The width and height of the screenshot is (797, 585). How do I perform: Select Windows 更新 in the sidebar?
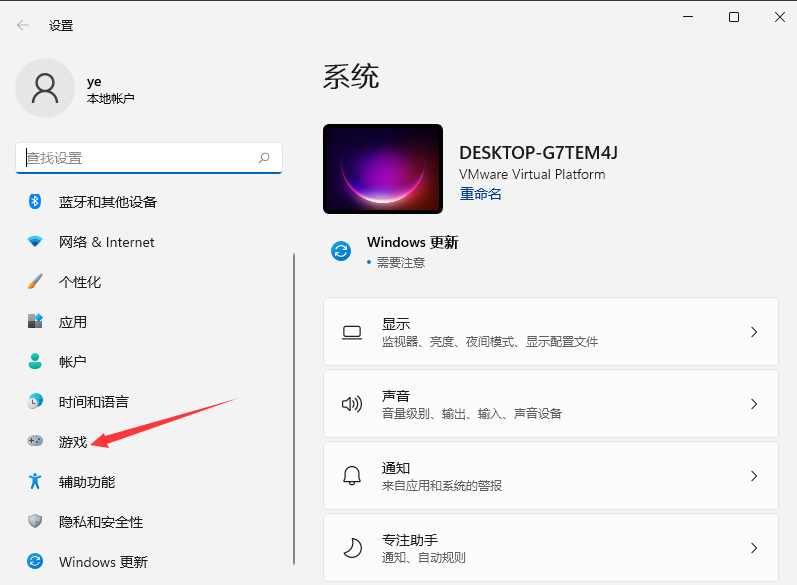click(102, 562)
